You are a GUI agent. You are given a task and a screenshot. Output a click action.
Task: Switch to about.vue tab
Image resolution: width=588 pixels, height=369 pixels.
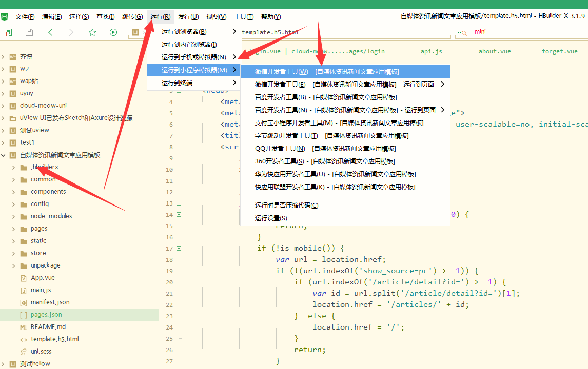(x=495, y=51)
